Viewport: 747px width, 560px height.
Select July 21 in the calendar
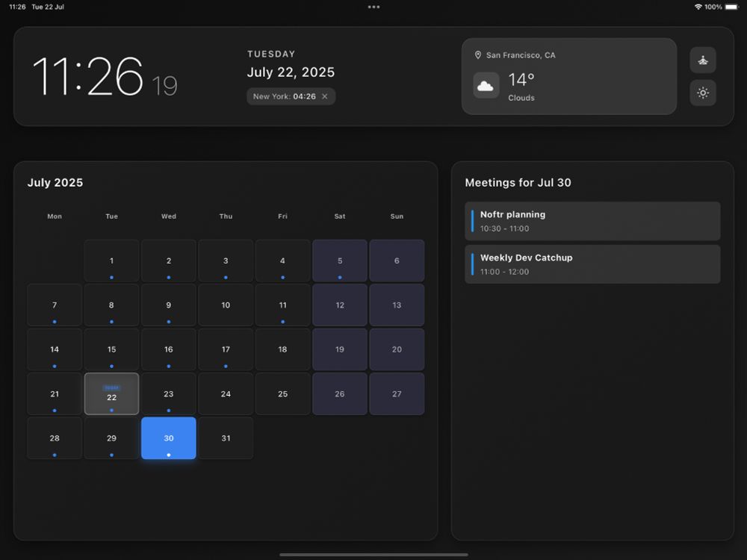pyautogui.click(x=55, y=393)
